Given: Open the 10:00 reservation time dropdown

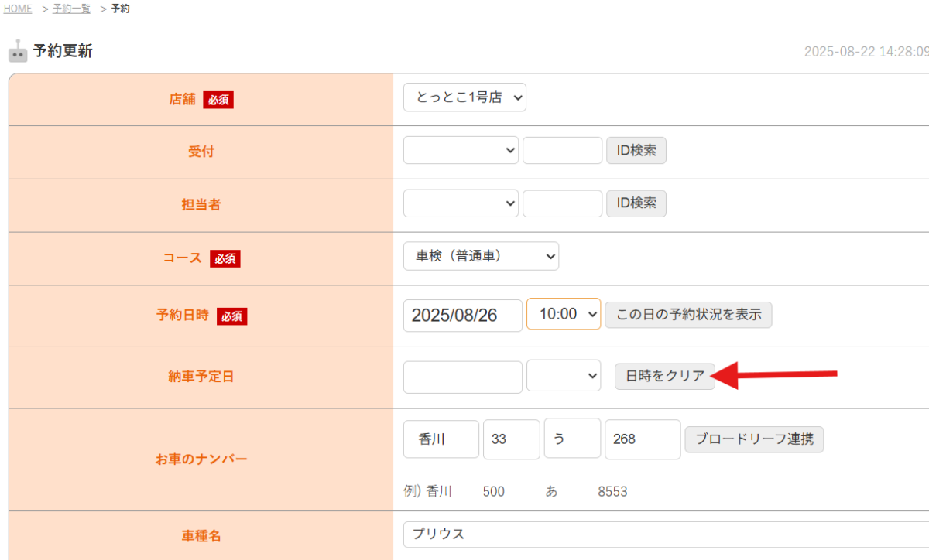Looking at the screenshot, I should click(564, 314).
